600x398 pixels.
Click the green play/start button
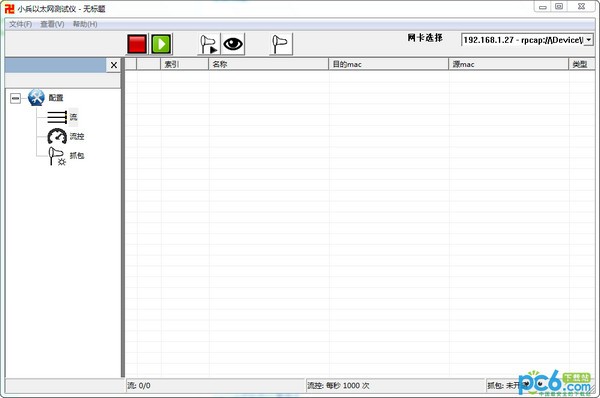161,44
